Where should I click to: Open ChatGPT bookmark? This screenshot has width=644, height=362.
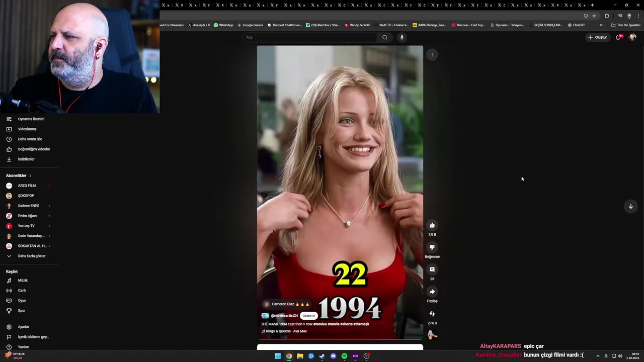click(x=576, y=25)
